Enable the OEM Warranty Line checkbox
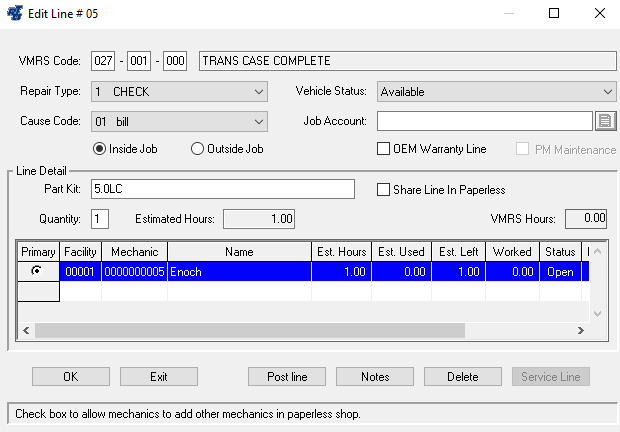620x432 pixels. [384, 149]
